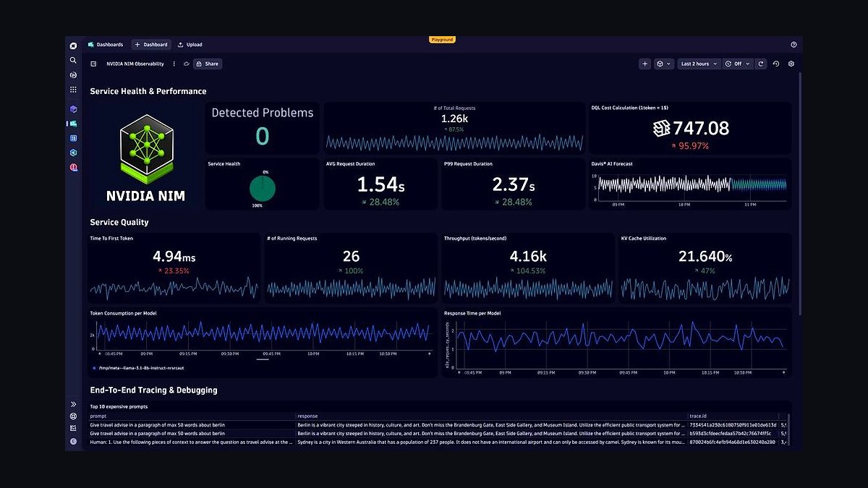Viewport: 868px width, 488px height.
Task: Click the cloud sync status icon
Action: click(x=186, y=64)
